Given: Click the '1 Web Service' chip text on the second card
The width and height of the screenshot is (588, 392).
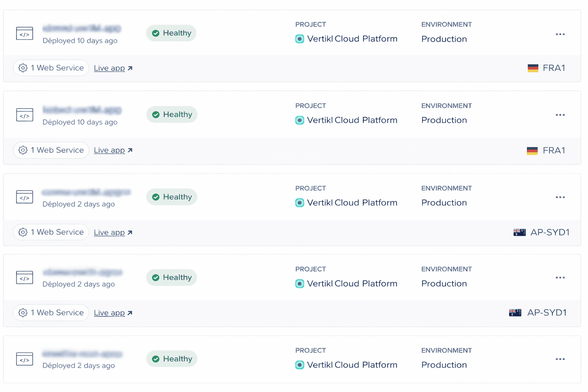Looking at the screenshot, I should coord(57,150).
